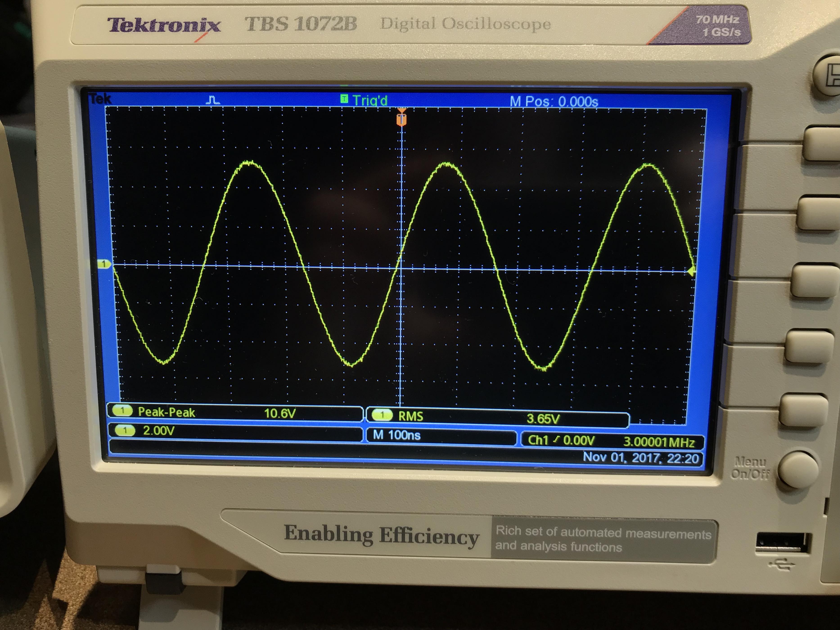Tap the green T icon beside Trig'd
The height and width of the screenshot is (630, 840).
click(344, 99)
